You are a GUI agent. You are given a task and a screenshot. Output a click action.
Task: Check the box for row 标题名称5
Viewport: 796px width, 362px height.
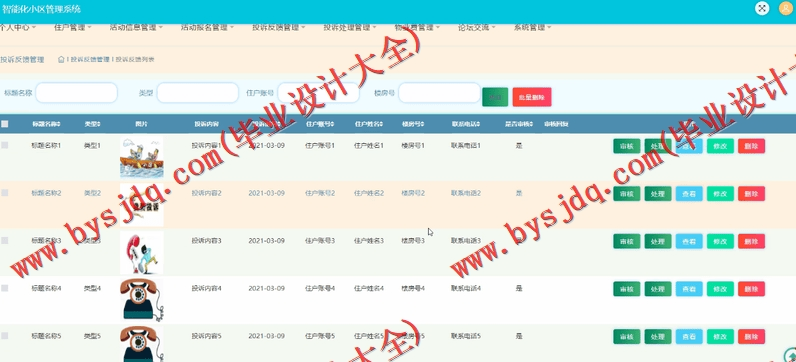[x=5, y=336]
